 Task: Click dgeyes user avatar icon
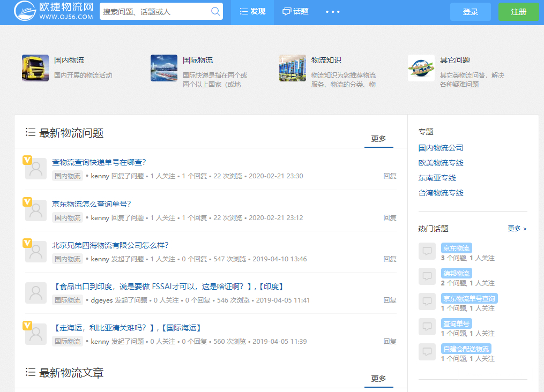[x=36, y=293]
